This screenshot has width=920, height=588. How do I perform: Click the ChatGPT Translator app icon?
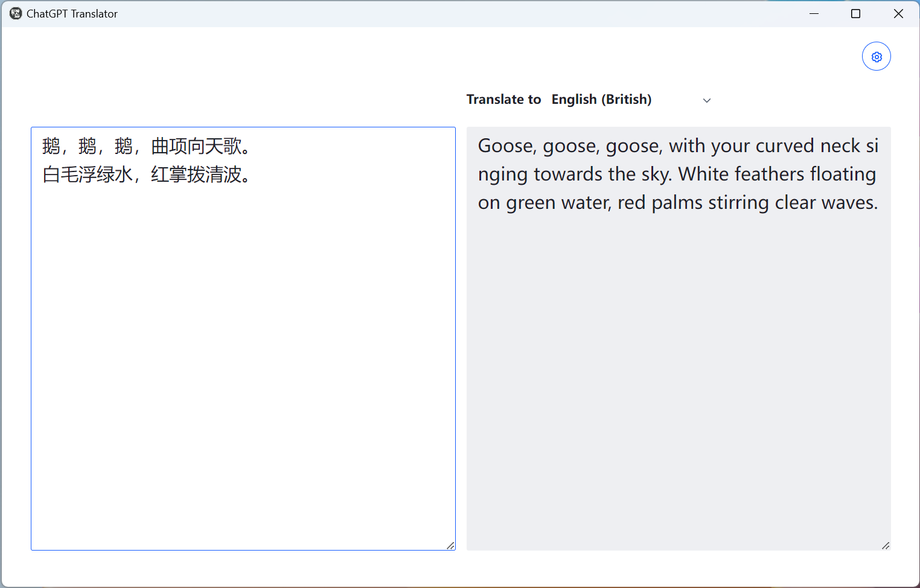point(16,13)
